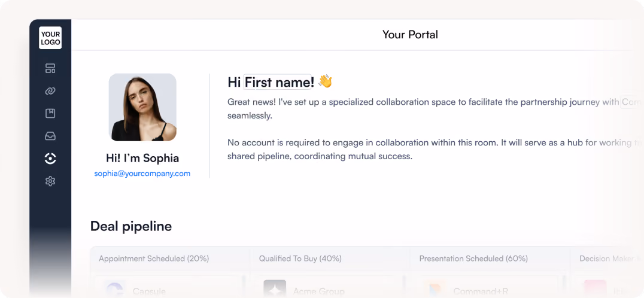Click the Your Portal header title
Screen dimensions: 644x298
tap(410, 35)
